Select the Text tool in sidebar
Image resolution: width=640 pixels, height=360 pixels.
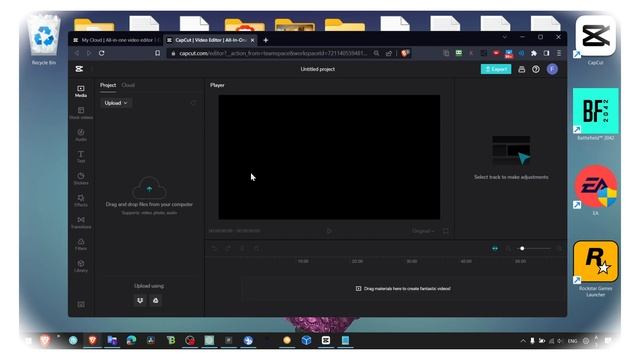point(81,157)
